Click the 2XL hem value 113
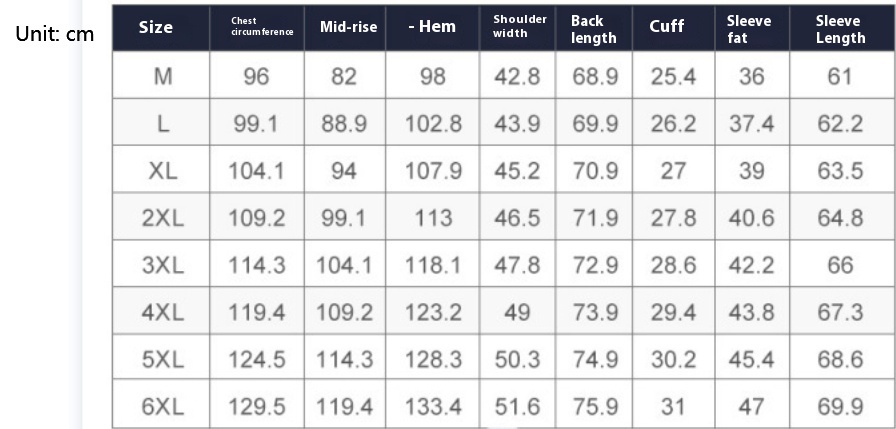Viewport: 896px width, 429px height. (x=433, y=218)
